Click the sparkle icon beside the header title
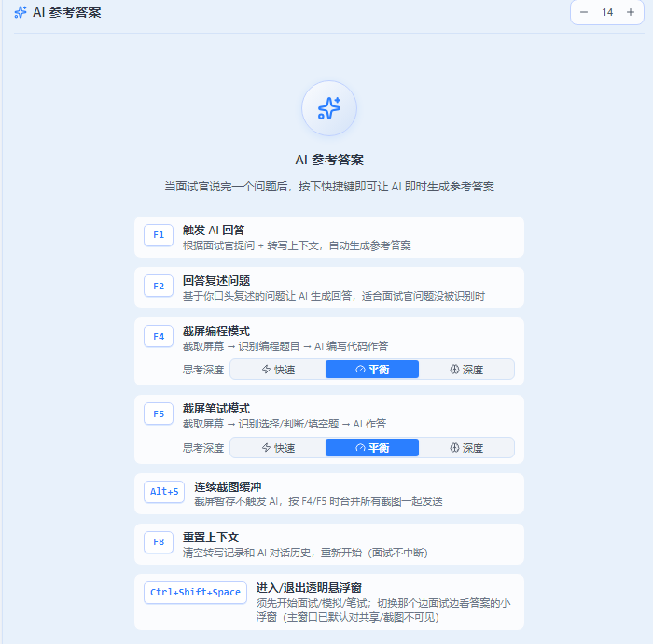Screen dimensions: 653x644 tap(20, 12)
